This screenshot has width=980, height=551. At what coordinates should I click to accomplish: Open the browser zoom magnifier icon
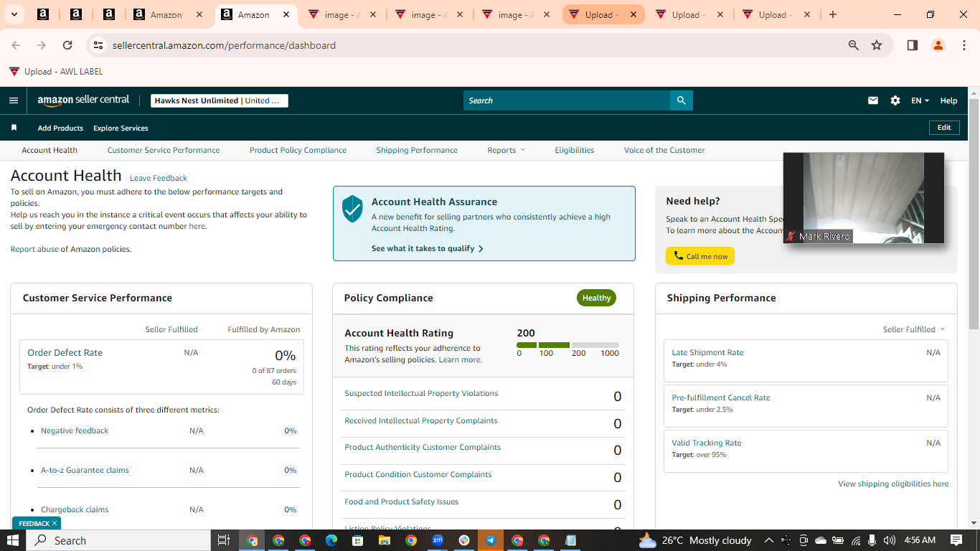click(854, 45)
